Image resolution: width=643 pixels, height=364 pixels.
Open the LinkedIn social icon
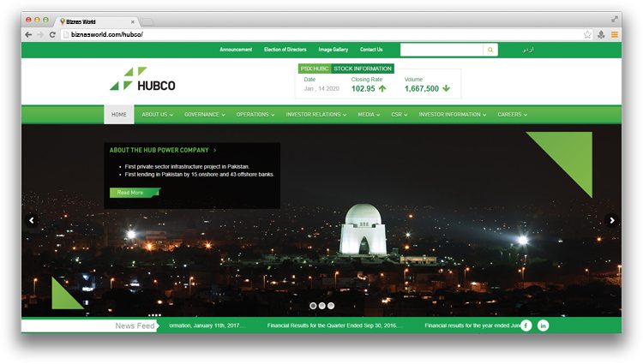point(544,325)
